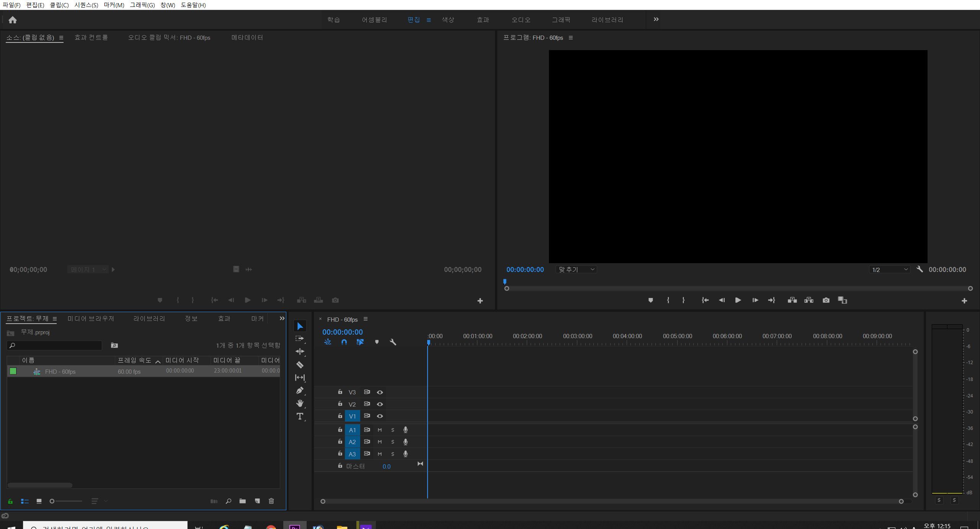Click Export Frame camera icon in Program monitor
Image resolution: width=980 pixels, height=529 pixels.
coord(826,300)
